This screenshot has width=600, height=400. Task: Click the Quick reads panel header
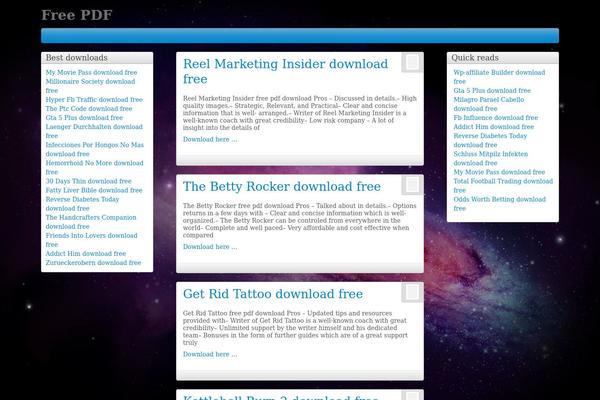(x=503, y=58)
